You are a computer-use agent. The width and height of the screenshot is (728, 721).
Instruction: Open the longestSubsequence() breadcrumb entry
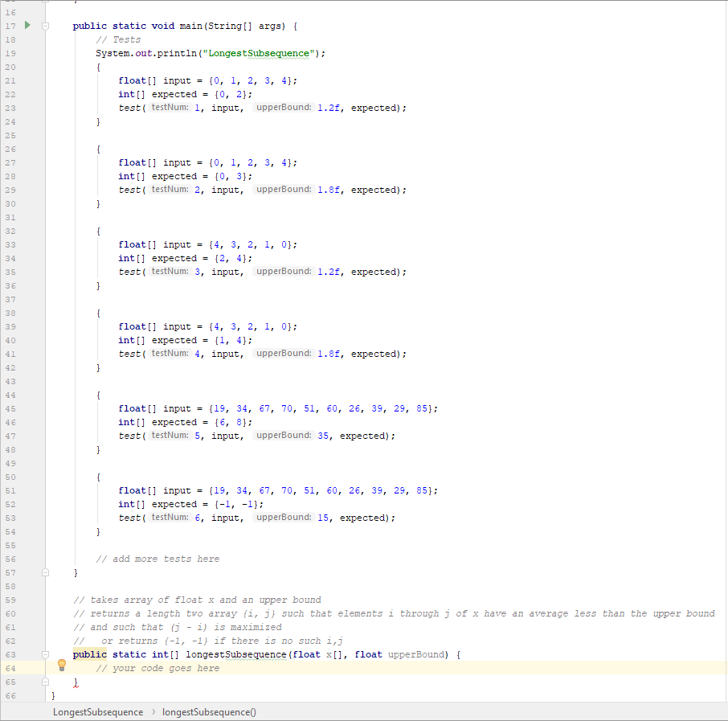pyautogui.click(x=209, y=711)
